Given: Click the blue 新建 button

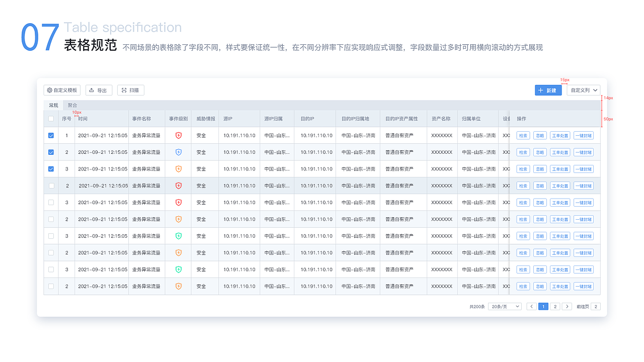Looking at the screenshot, I should [548, 90].
